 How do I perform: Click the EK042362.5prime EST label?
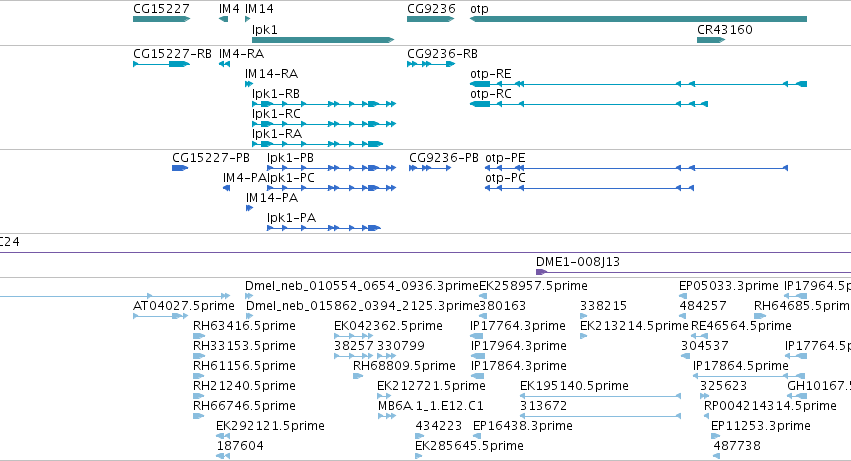pos(388,326)
